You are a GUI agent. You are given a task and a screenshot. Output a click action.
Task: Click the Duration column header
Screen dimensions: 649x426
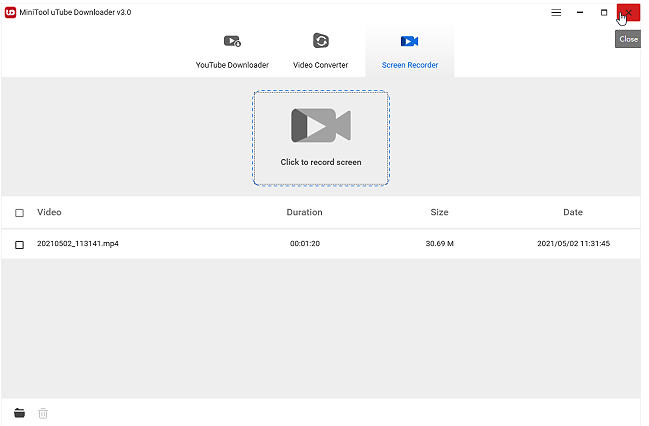tap(305, 212)
